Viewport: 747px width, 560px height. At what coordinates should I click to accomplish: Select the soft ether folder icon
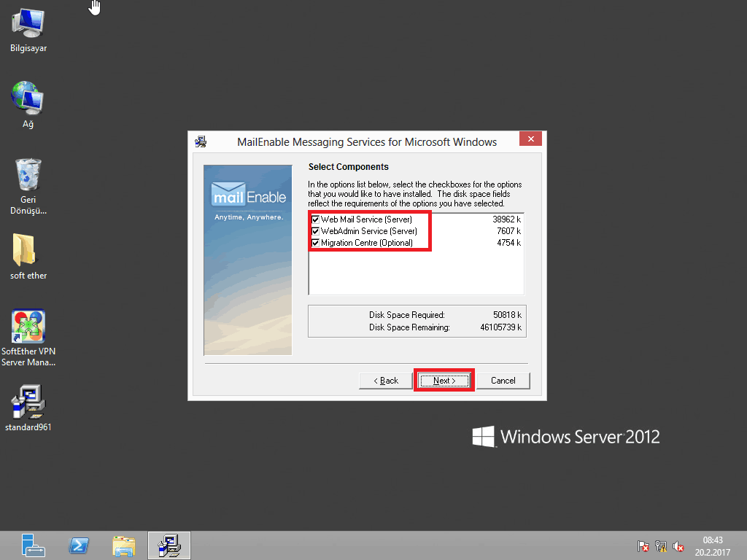28,256
